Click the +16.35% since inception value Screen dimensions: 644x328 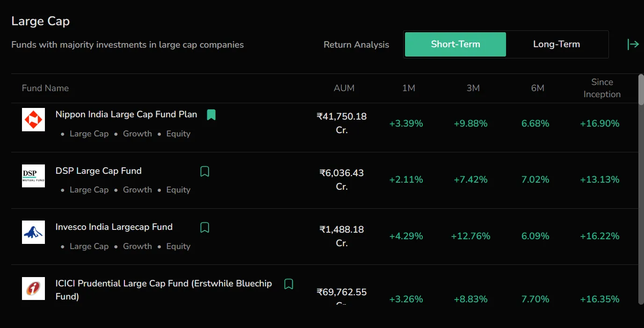coord(600,299)
